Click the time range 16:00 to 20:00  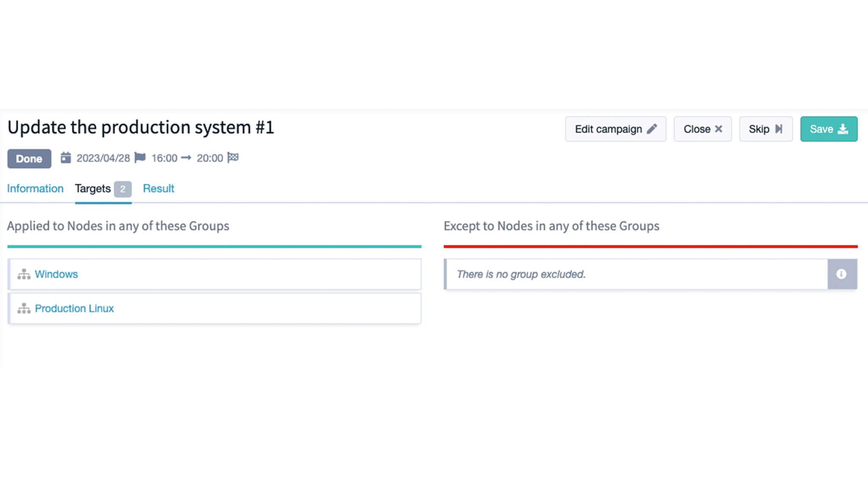pyautogui.click(x=186, y=158)
